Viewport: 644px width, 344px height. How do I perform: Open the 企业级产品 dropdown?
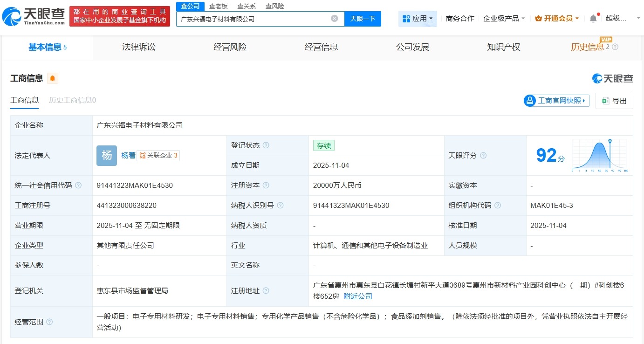[x=504, y=19]
